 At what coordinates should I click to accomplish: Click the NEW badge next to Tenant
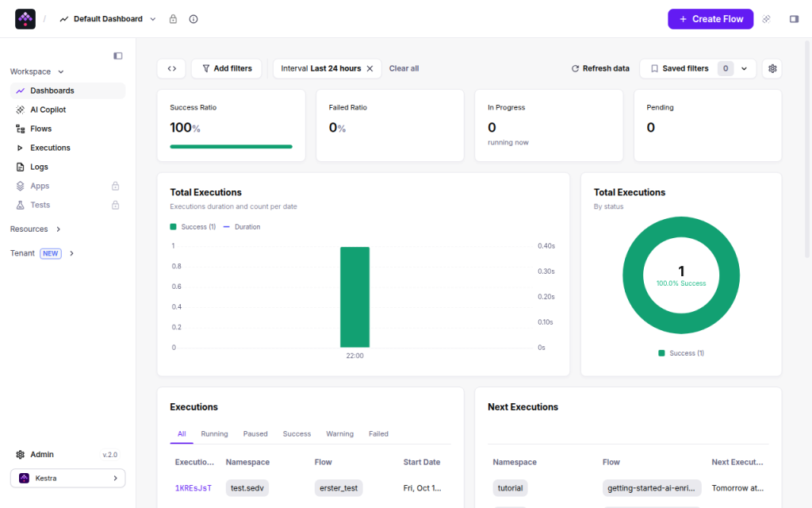pos(50,253)
